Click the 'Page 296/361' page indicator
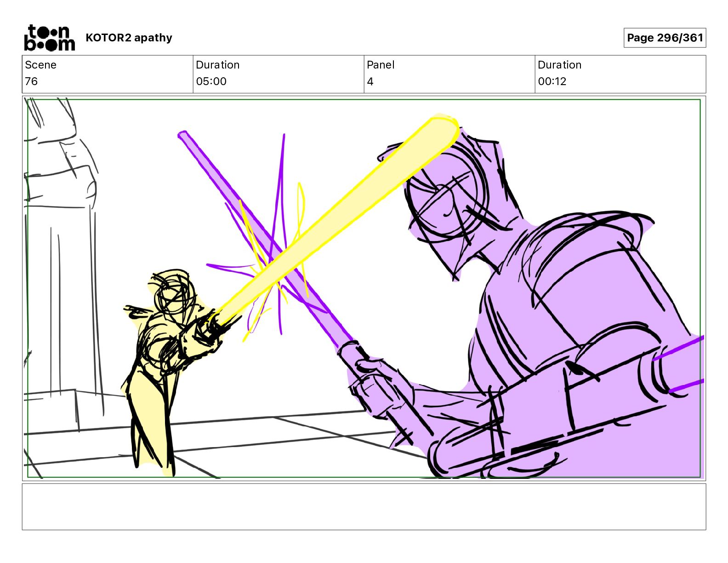 [x=665, y=38]
